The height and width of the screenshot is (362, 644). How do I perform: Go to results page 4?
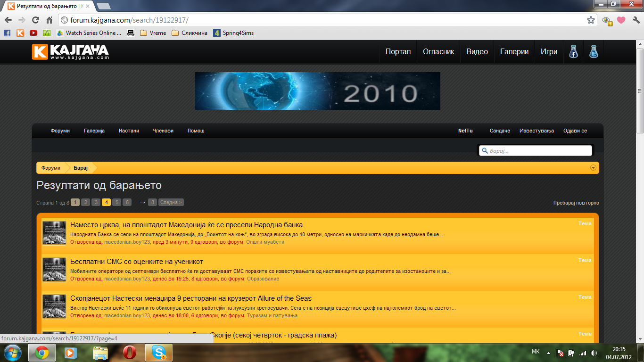click(x=106, y=203)
